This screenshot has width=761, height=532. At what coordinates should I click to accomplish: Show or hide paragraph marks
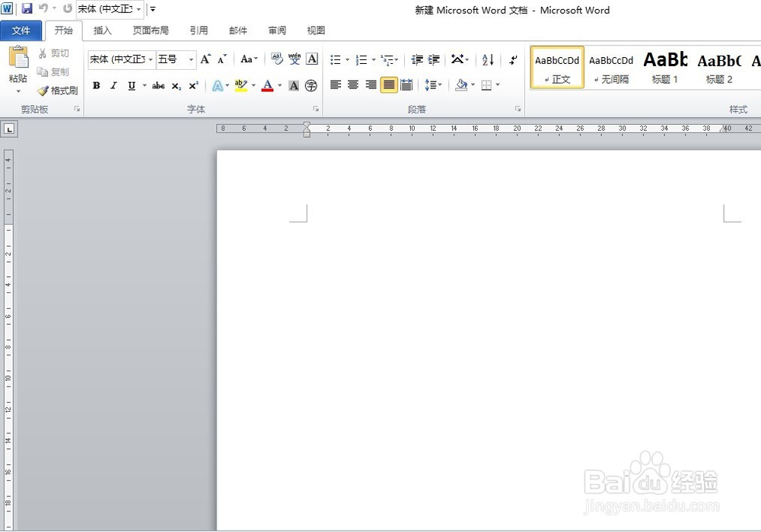click(x=513, y=59)
